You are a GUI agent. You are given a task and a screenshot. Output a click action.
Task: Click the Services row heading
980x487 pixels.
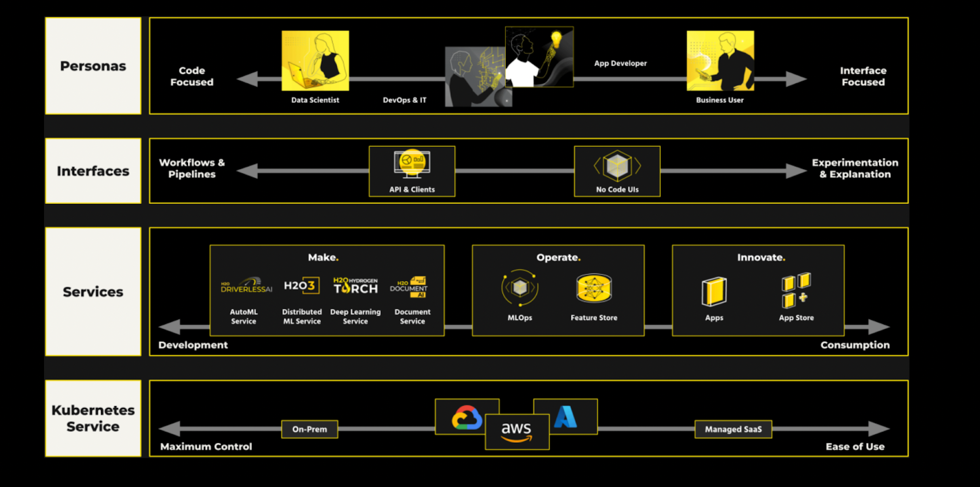93,292
